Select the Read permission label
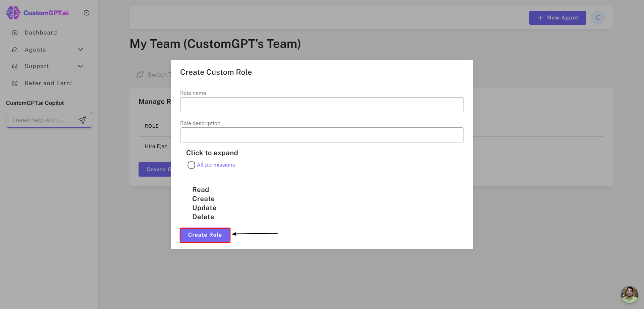This screenshot has width=644, height=309. (201, 190)
